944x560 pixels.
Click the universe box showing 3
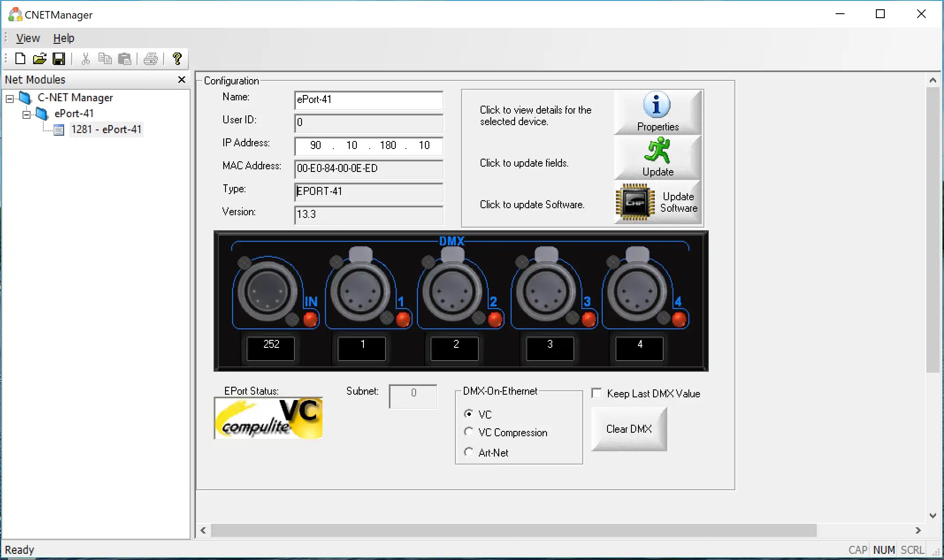(550, 349)
